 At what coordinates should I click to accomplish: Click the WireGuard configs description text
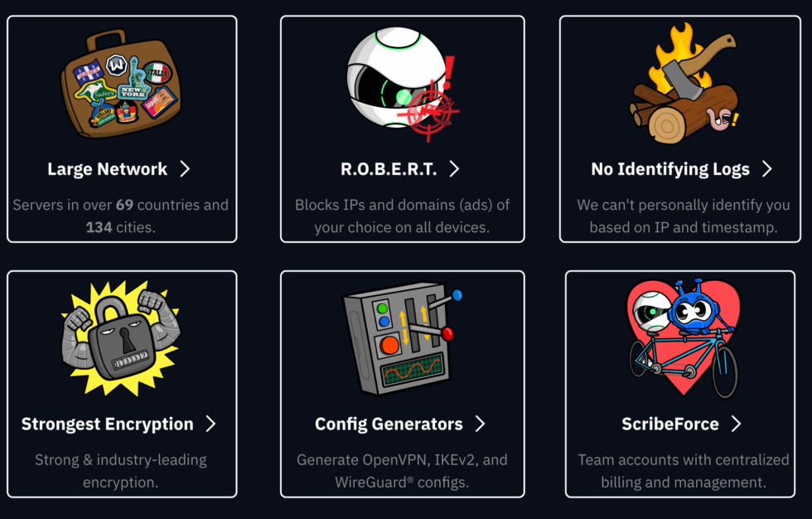(402, 472)
